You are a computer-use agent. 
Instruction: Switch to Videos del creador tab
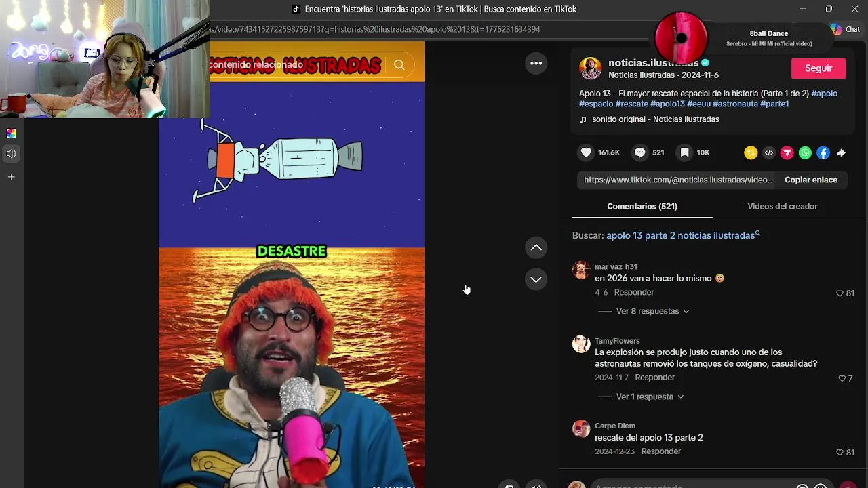tap(782, 206)
